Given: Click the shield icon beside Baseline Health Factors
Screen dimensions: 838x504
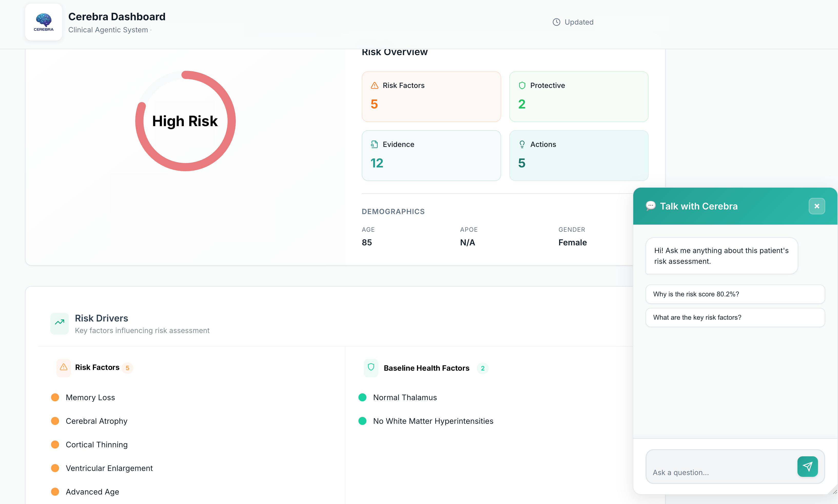Looking at the screenshot, I should click(x=371, y=368).
